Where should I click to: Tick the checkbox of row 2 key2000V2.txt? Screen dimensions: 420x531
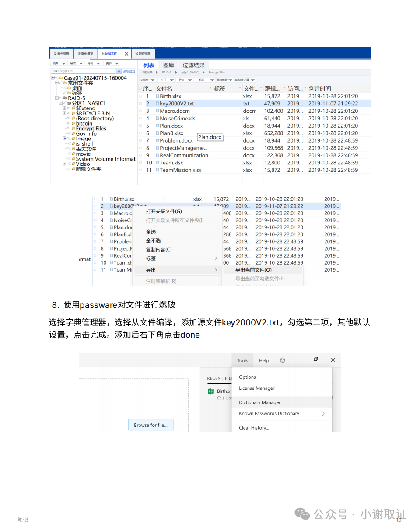pos(140,104)
